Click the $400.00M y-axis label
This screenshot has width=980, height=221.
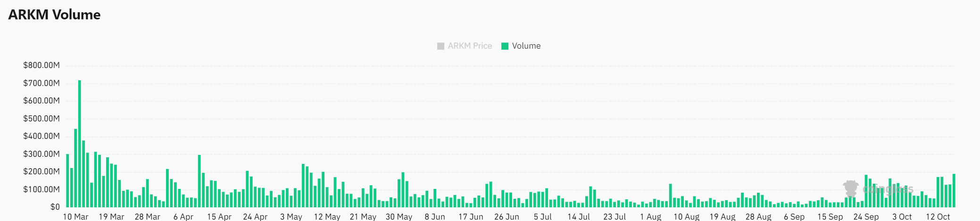tap(42, 136)
